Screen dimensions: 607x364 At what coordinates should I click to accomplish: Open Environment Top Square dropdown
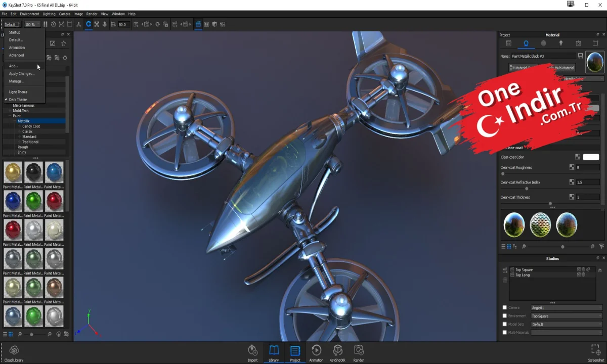pyautogui.click(x=567, y=316)
